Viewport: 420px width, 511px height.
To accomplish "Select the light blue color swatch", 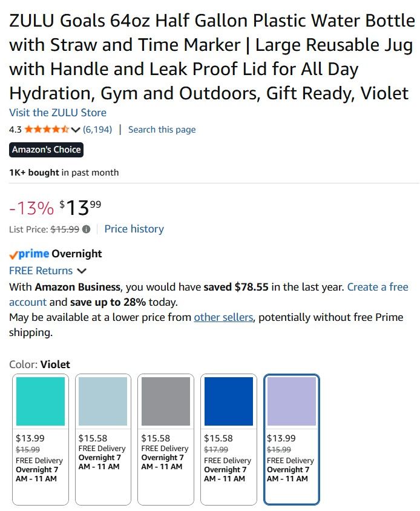I will (x=103, y=401).
